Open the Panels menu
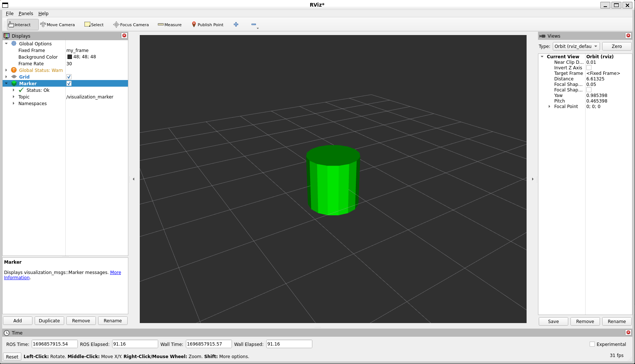 pos(25,13)
